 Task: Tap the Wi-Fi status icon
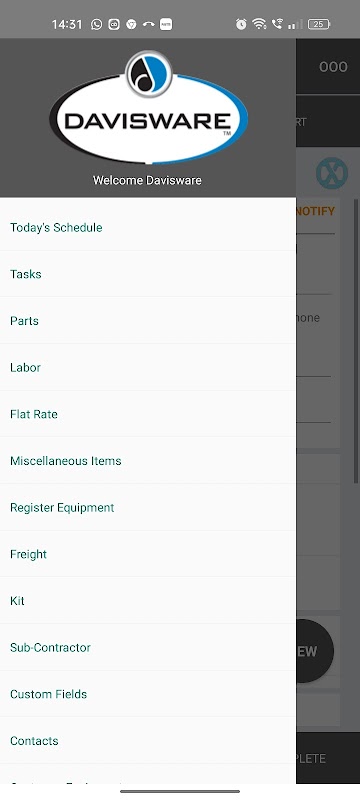(260, 24)
